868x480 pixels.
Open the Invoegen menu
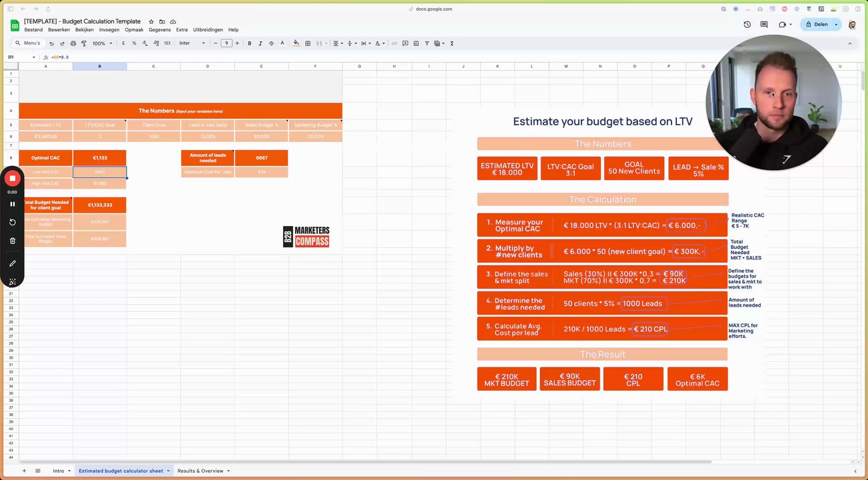[109, 30]
